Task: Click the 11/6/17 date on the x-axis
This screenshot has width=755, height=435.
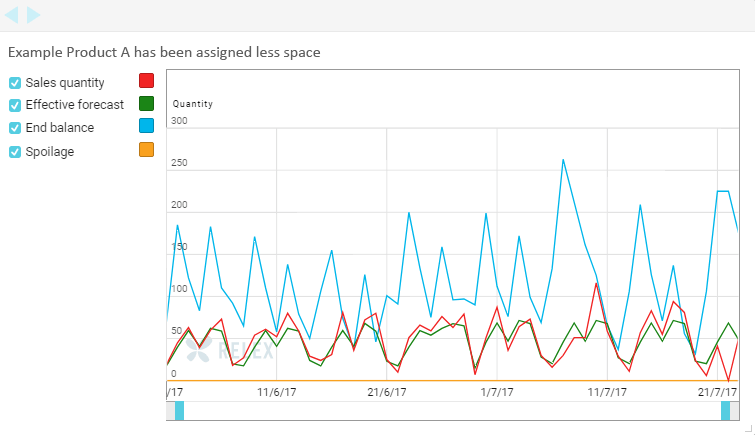Action: coord(277,393)
